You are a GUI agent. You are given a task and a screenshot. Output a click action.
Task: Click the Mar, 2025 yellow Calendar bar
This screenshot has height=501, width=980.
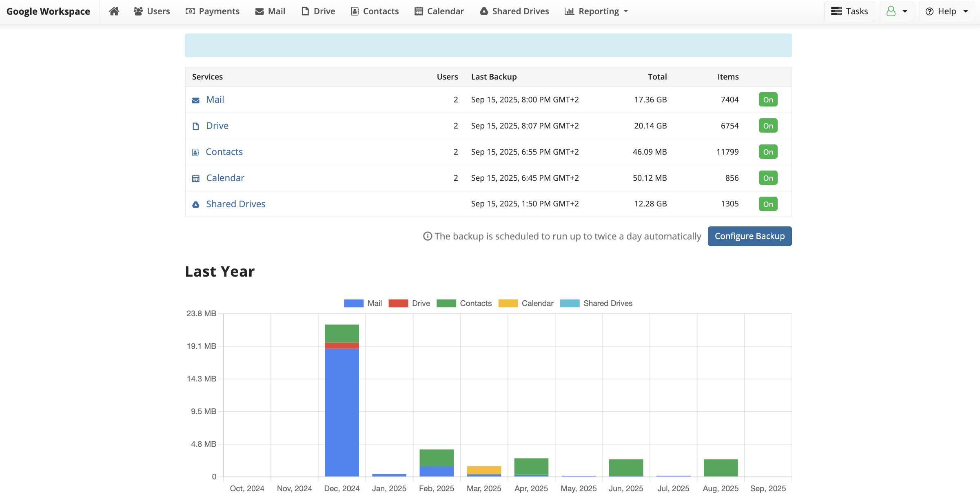(484, 470)
